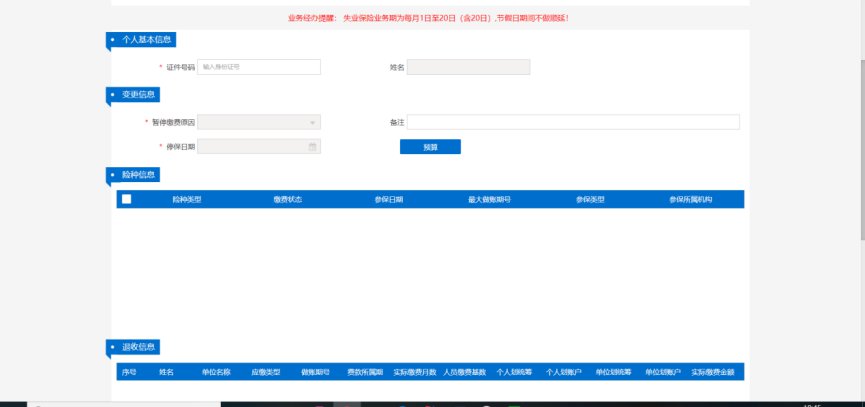Click the 参保所属机构 column header
The image size is (865, 407).
(x=690, y=199)
